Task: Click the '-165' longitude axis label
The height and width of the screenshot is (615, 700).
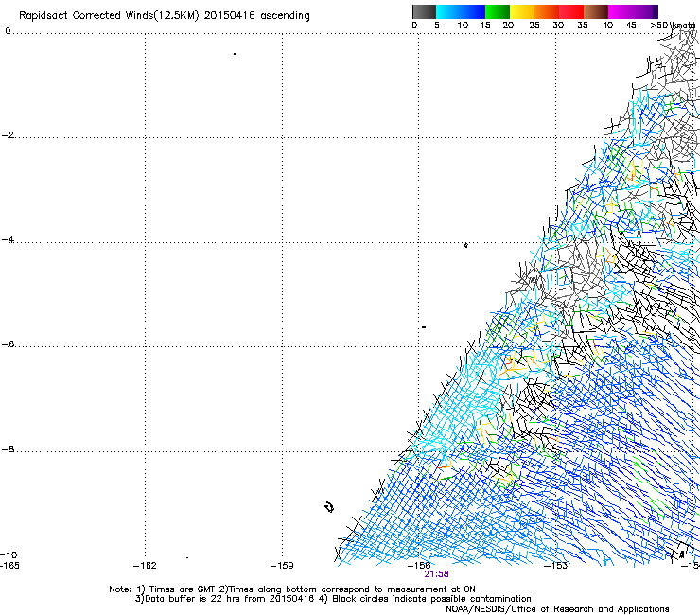Action: click(x=9, y=566)
